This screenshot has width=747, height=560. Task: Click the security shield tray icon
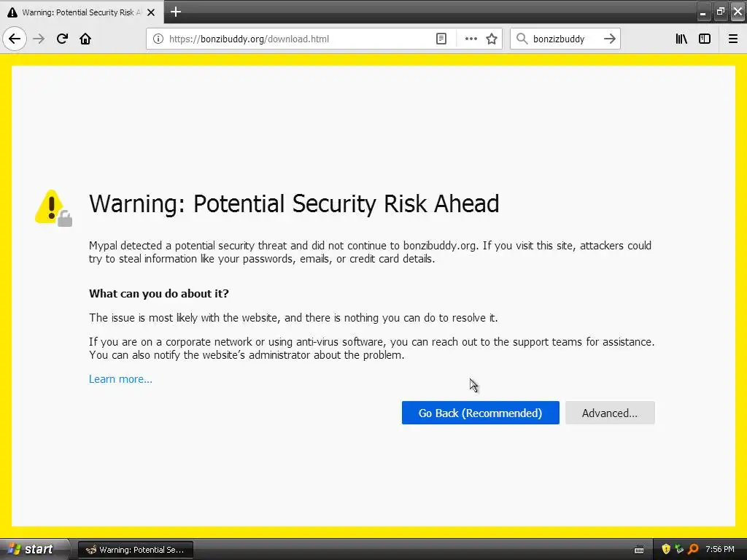coord(666,549)
